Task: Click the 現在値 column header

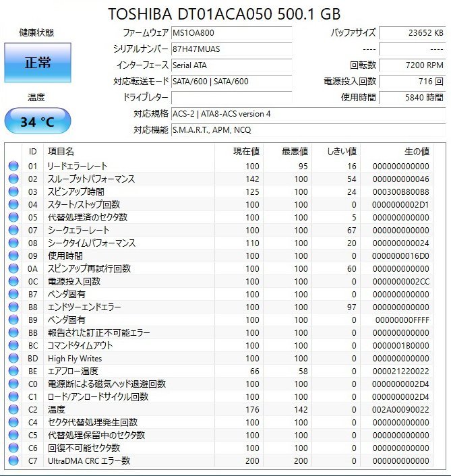Action: click(239, 151)
